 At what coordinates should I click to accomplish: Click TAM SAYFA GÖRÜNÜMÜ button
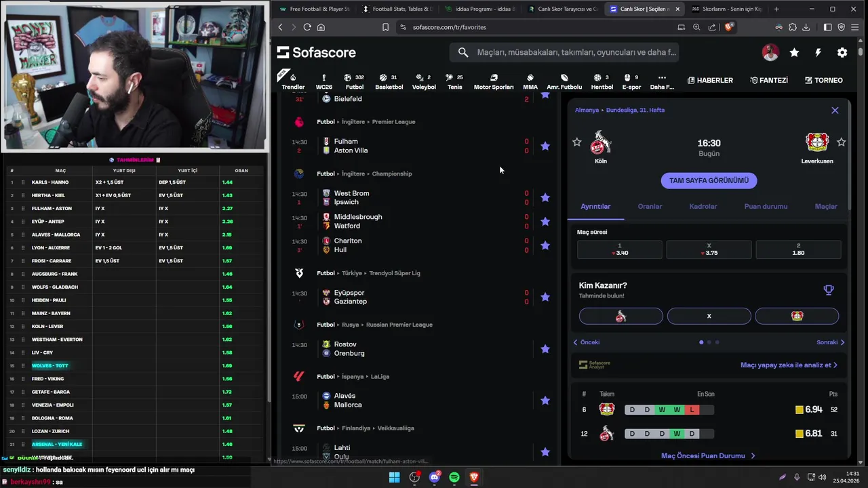pos(709,180)
